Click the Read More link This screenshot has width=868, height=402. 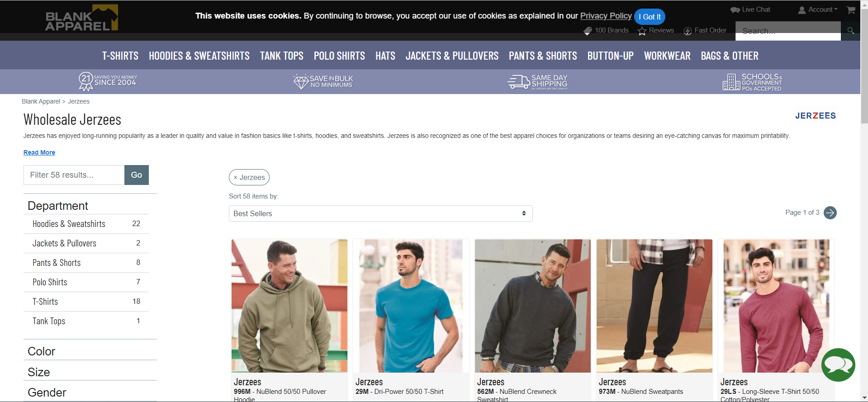coord(39,152)
